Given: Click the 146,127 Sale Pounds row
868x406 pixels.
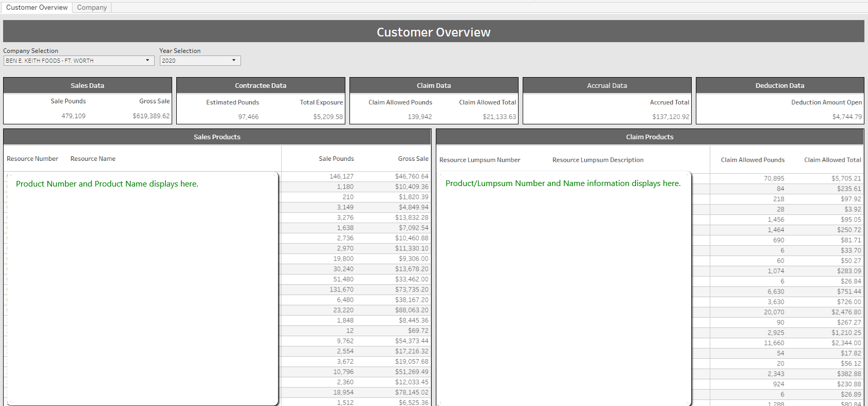Looking at the screenshot, I should point(341,176).
